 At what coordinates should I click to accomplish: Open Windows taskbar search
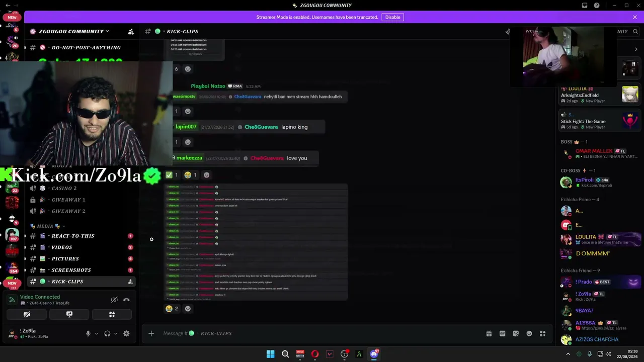[285, 354]
